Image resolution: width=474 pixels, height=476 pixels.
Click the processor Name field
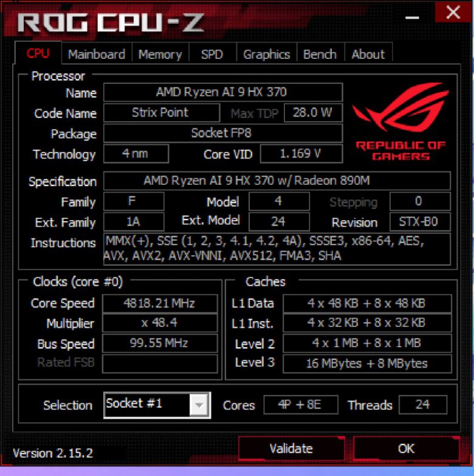pyautogui.click(x=223, y=92)
